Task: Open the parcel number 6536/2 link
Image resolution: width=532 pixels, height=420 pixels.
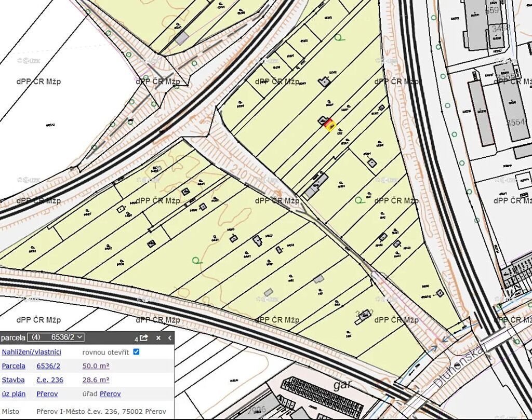Action: click(x=48, y=366)
